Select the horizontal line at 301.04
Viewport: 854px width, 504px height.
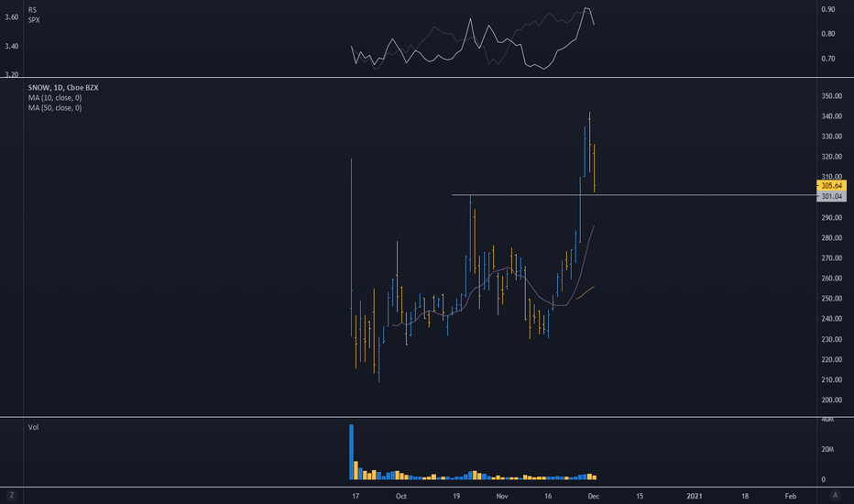[634, 195]
